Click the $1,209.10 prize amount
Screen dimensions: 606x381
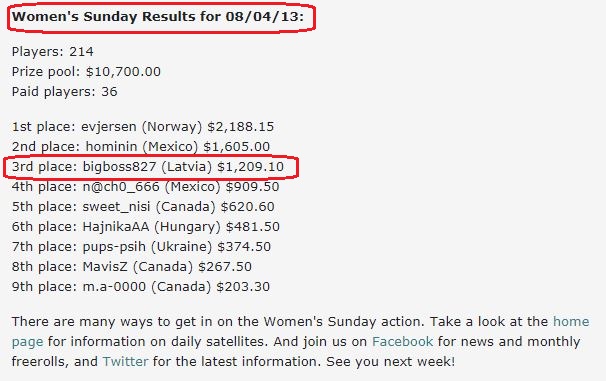click(250, 167)
